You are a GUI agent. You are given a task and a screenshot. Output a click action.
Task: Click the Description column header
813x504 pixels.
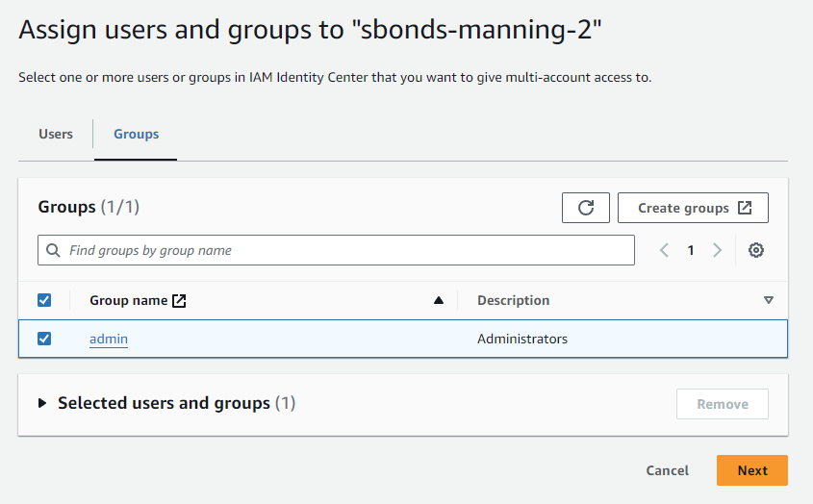tap(514, 301)
